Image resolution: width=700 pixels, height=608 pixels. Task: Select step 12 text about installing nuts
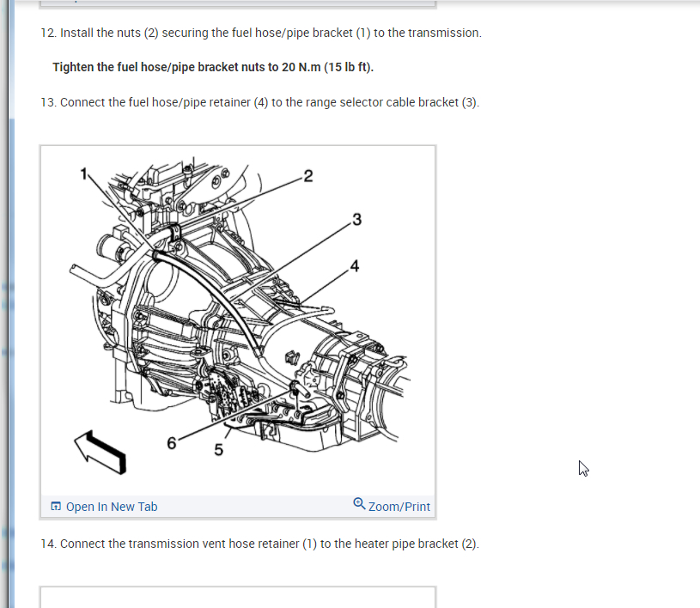click(x=261, y=33)
